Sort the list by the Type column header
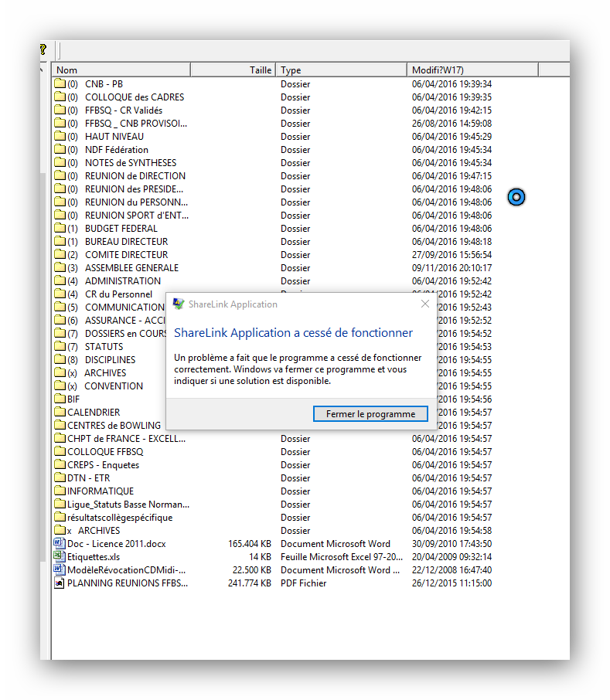Viewport: 610px width, 700px height. tap(342, 70)
